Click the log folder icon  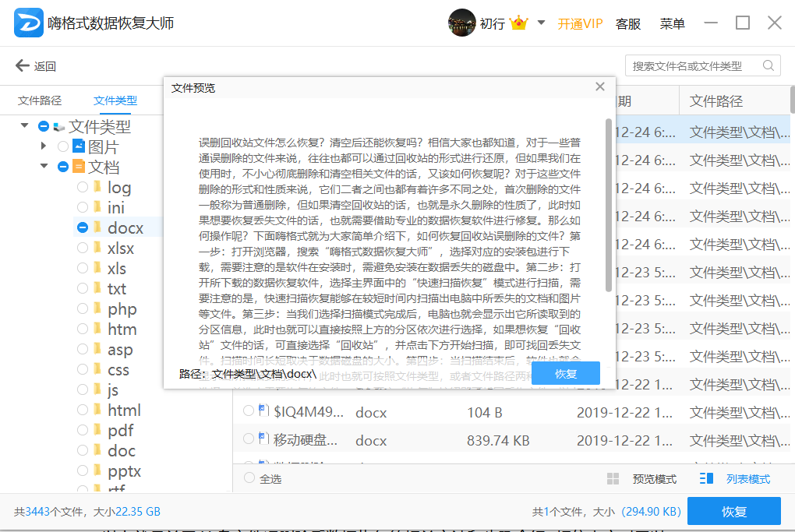coord(97,186)
